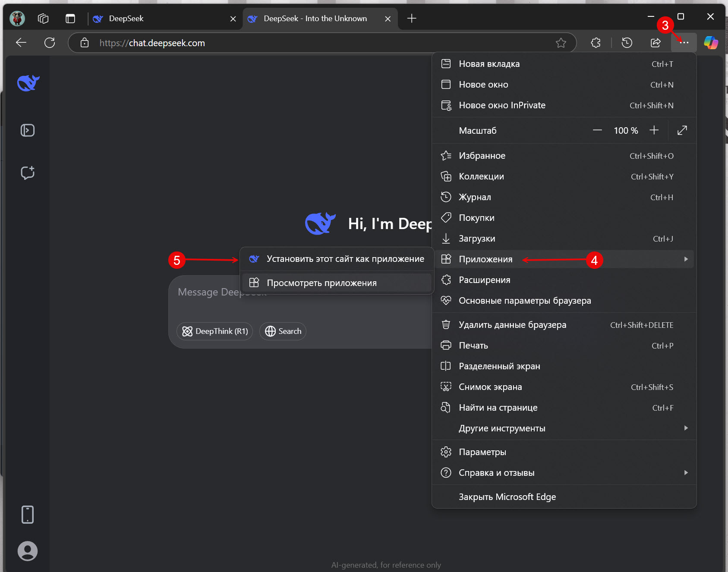Enter full screen via Масштаб arrow icon
Image resolution: width=728 pixels, height=572 pixels.
[682, 130]
